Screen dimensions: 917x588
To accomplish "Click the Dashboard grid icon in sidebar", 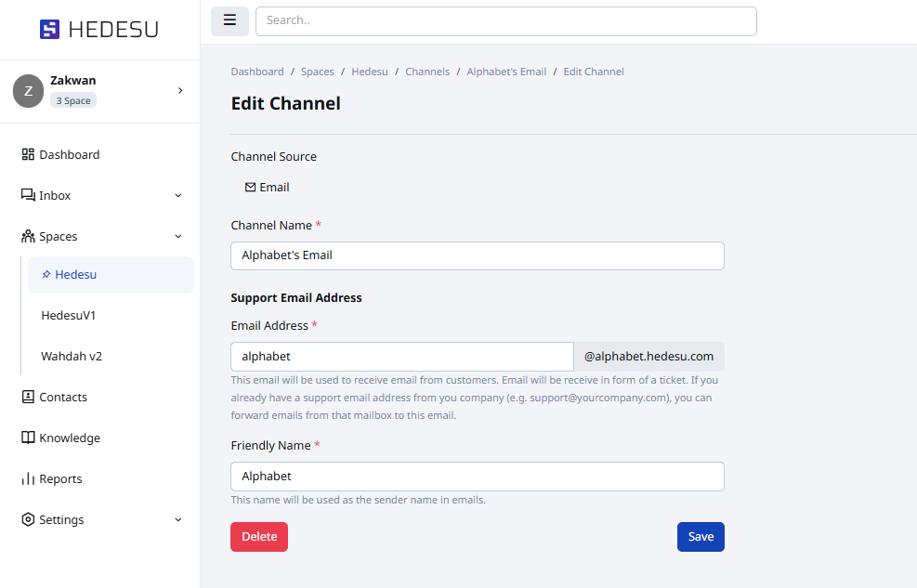I will (x=28, y=154).
